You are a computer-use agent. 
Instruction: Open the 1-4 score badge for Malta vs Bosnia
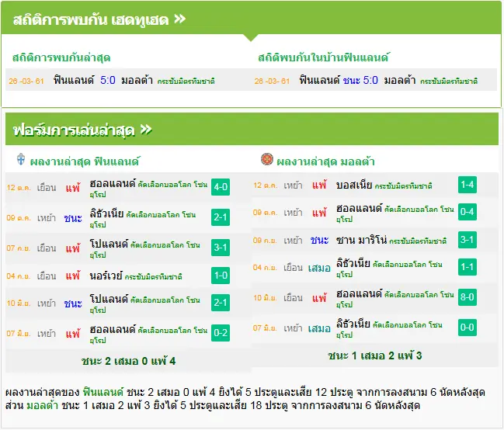(x=467, y=185)
